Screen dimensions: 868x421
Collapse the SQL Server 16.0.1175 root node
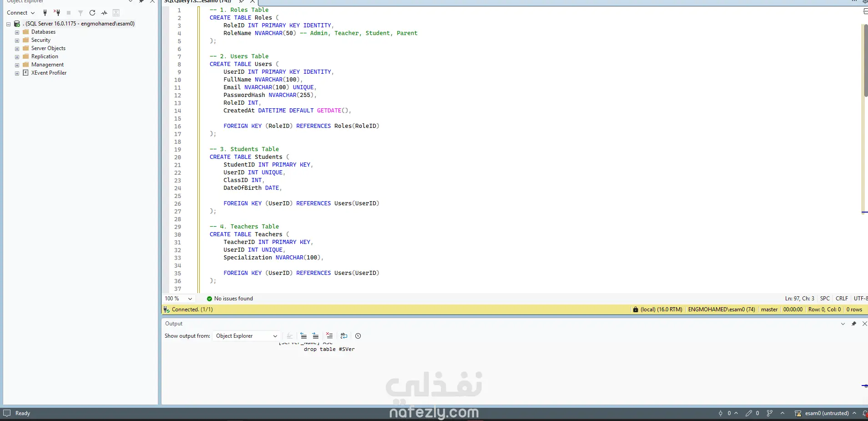(8, 24)
